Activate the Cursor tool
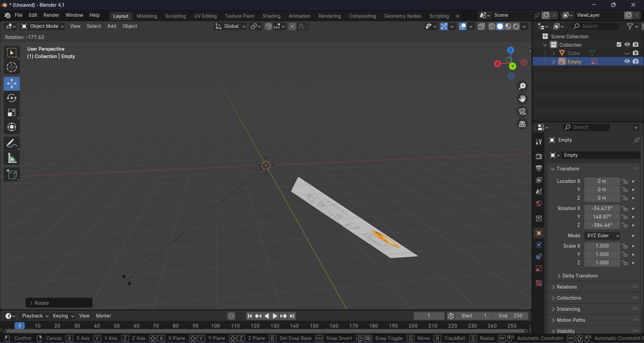The height and width of the screenshot is (343, 644). point(12,67)
